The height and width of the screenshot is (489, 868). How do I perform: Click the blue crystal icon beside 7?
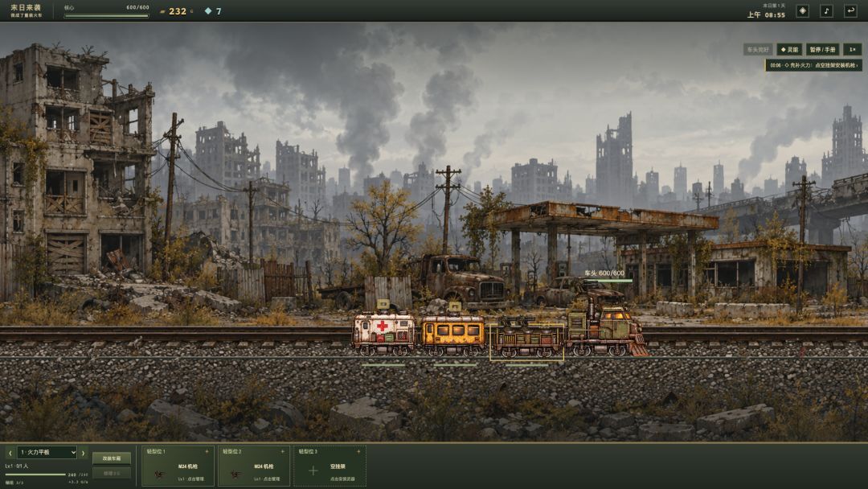click(208, 11)
